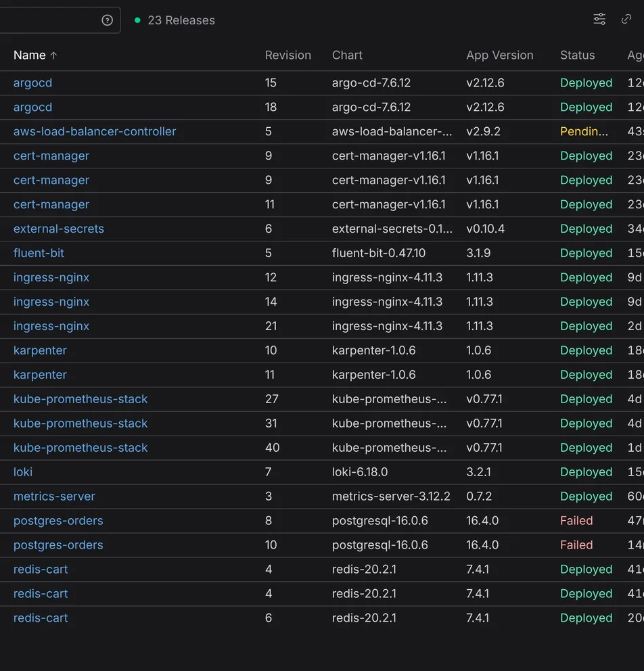Screen dimensions: 644x671
Task: Sort by Chart column header
Action: pos(347,55)
